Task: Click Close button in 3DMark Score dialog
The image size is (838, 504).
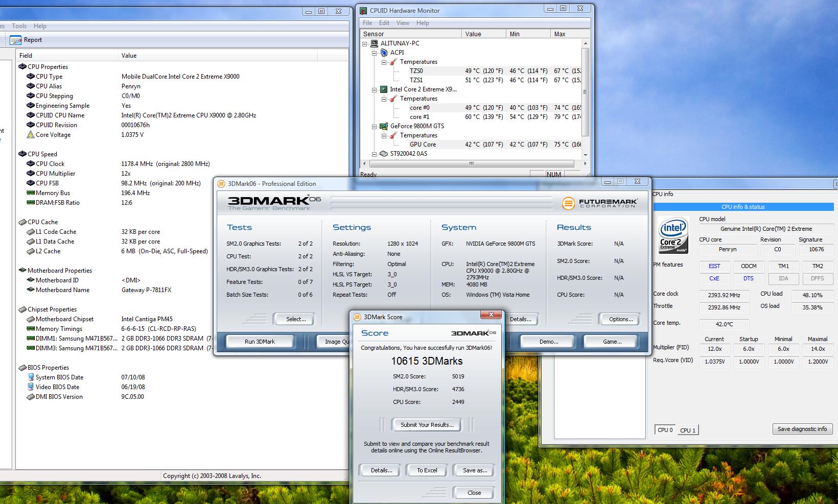Action: pos(474,493)
